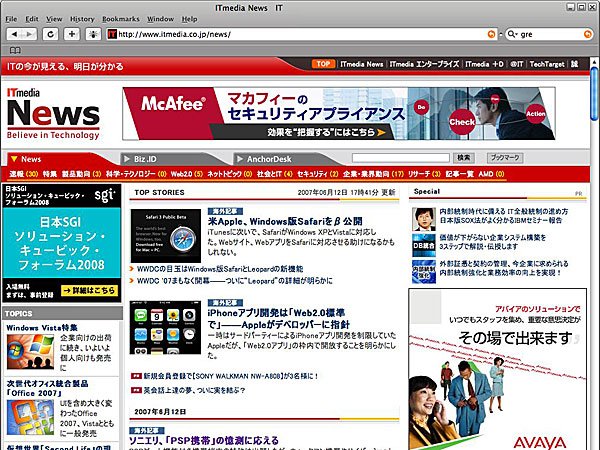600x450 pixels.
Task: Open the Window menu
Action: (x=160, y=19)
